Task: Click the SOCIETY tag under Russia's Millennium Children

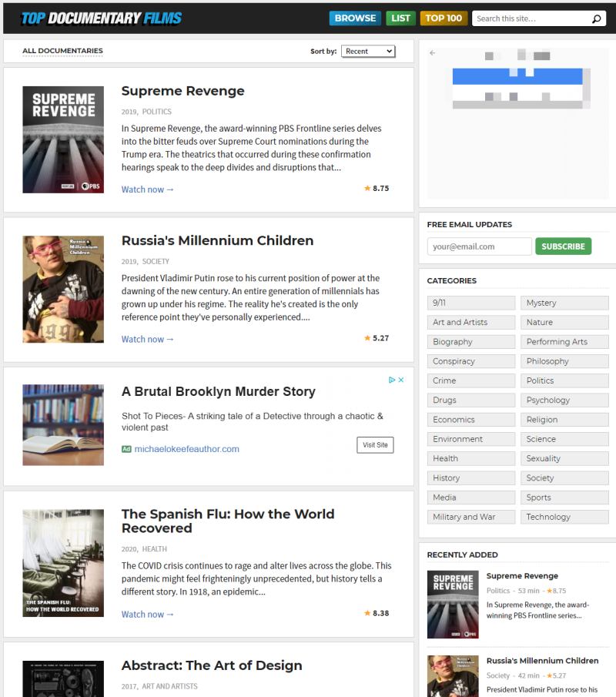Action: tap(156, 261)
